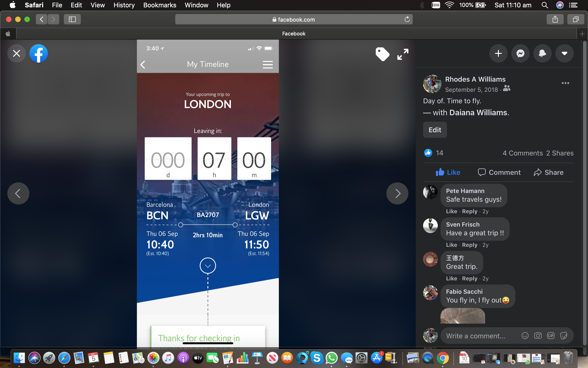Image resolution: width=588 pixels, height=368 pixels.
Task: Open a new tab with plus
Action: (x=582, y=34)
